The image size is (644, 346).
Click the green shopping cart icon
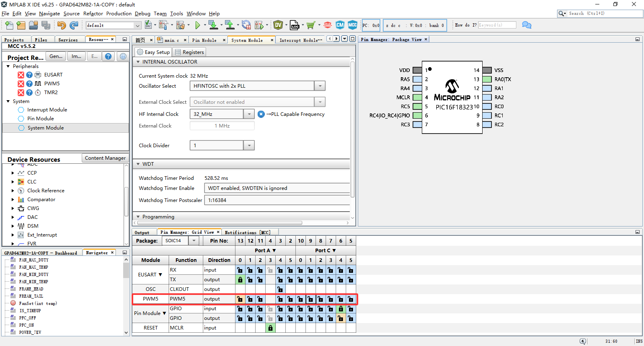[x=310, y=25]
